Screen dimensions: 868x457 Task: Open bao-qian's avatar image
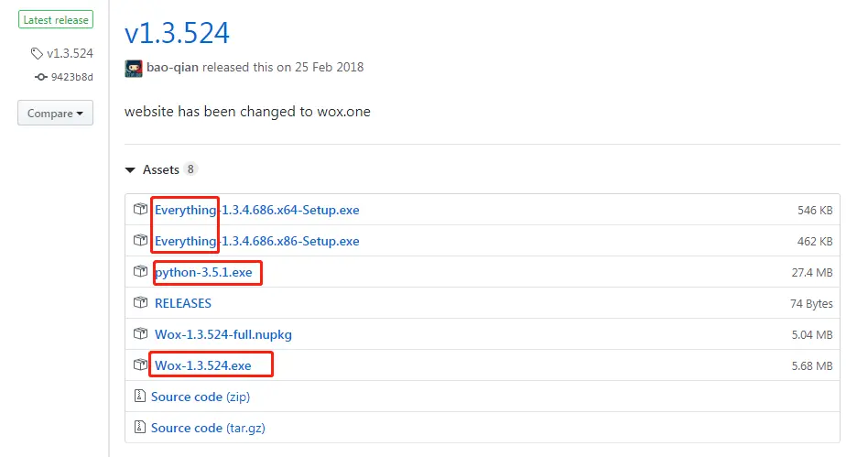pos(134,68)
